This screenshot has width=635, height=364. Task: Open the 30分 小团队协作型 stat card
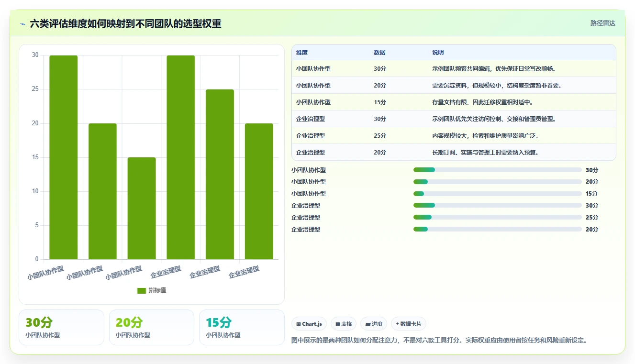(61, 327)
